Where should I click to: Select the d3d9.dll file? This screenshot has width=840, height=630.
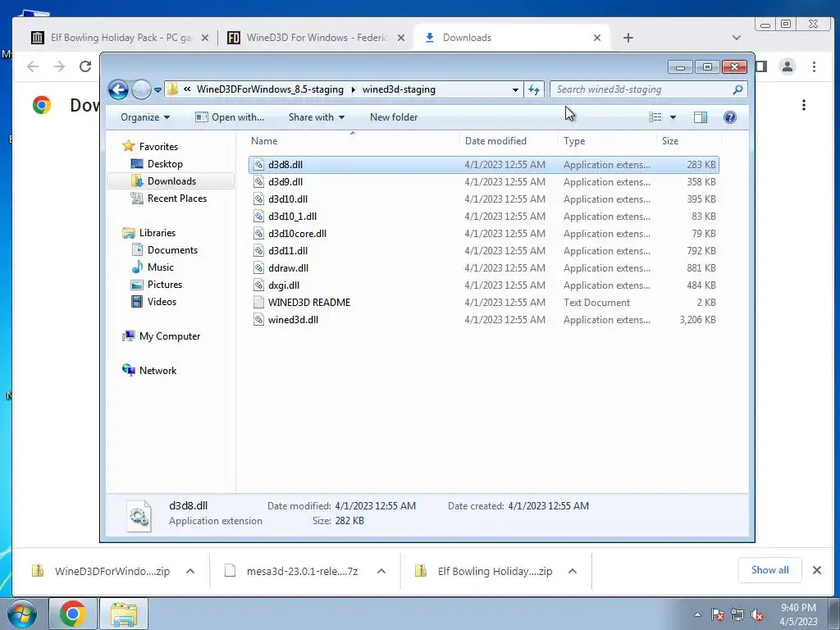click(x=484, y=181)
